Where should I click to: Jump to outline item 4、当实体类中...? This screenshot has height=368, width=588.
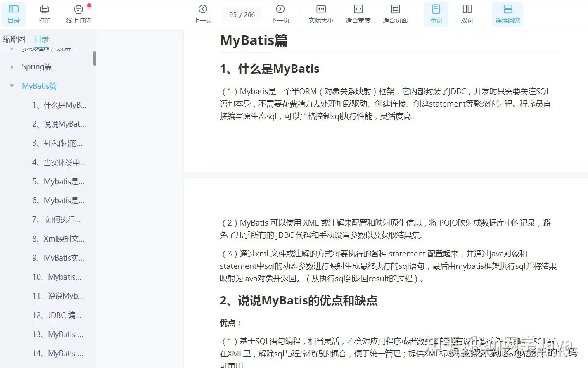pyautogui.click(x=59, y=162)
